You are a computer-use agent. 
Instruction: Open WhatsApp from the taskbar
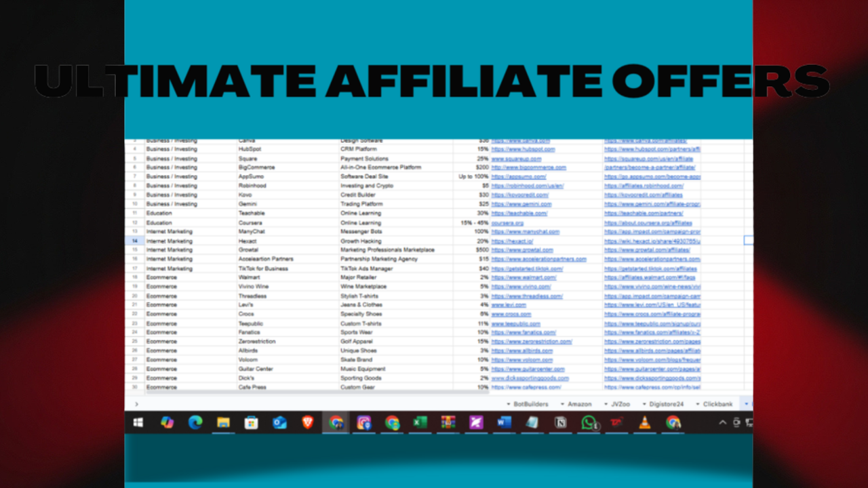(589, 423)
